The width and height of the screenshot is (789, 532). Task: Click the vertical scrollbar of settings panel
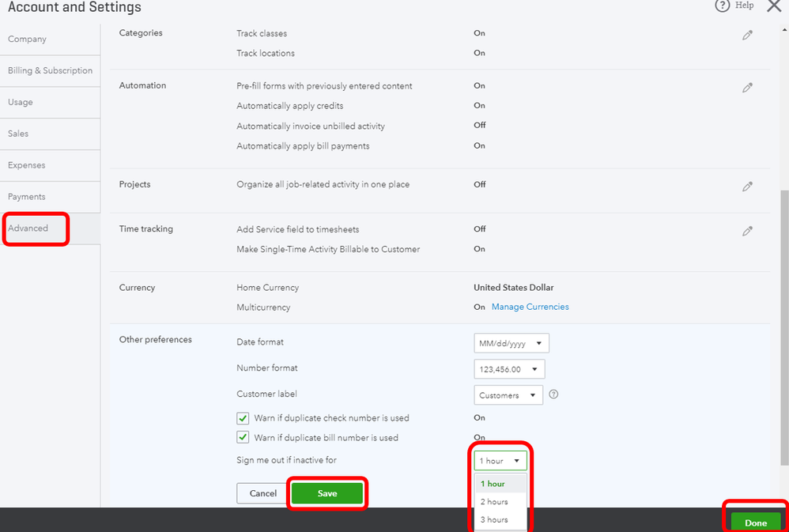[784, 327]
